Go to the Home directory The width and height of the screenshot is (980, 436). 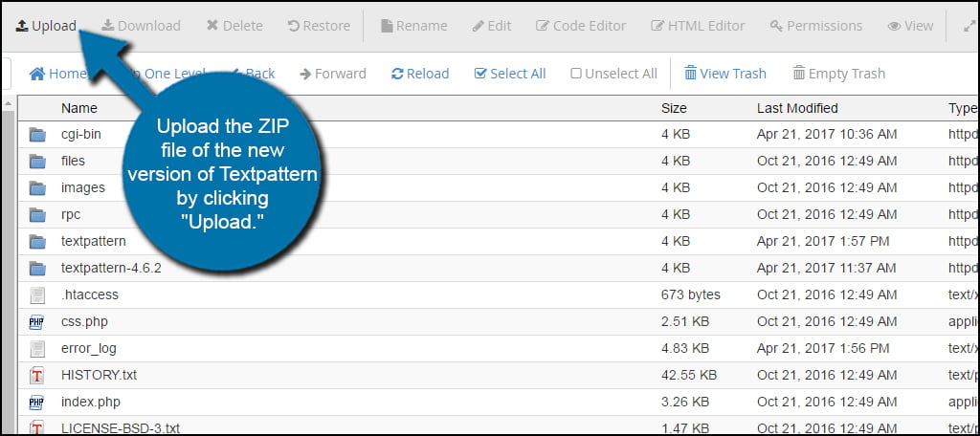[x=57, y=74]
